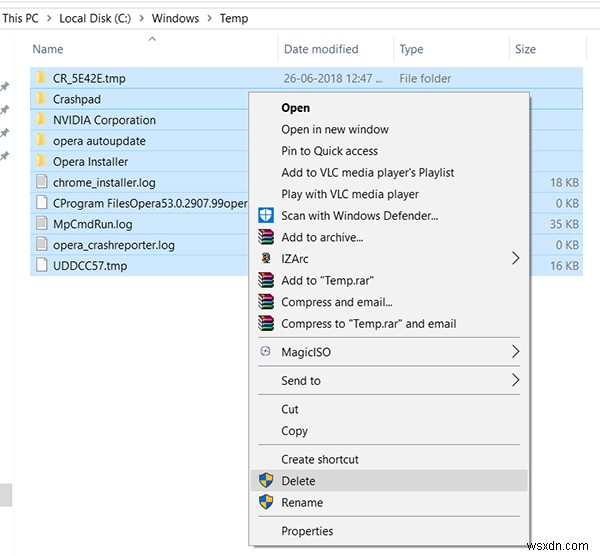Click the Windows Defender shield icon
Screen dimensions: 600x556
[265, 216]
